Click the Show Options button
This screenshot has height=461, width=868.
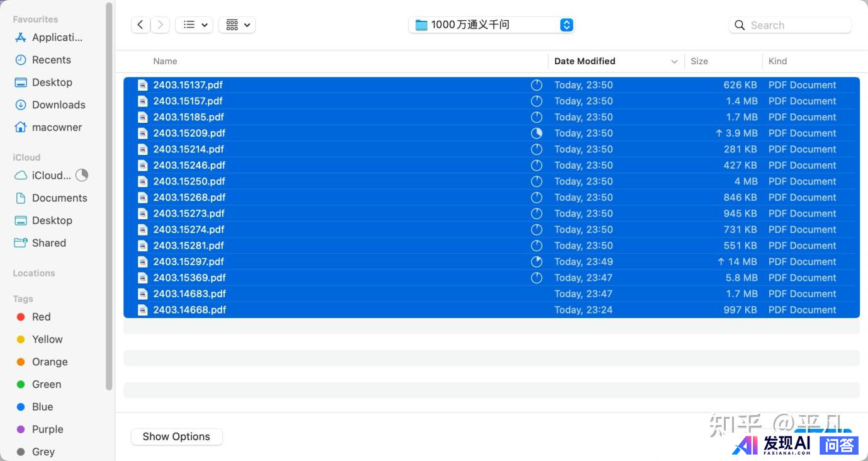coord(176,436)
